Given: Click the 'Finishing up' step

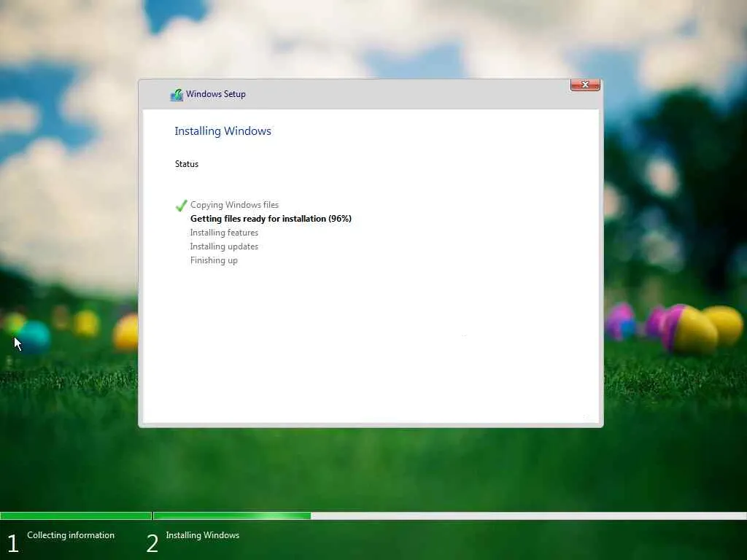Looking at the screenshot, I should (x=214, y=260).
